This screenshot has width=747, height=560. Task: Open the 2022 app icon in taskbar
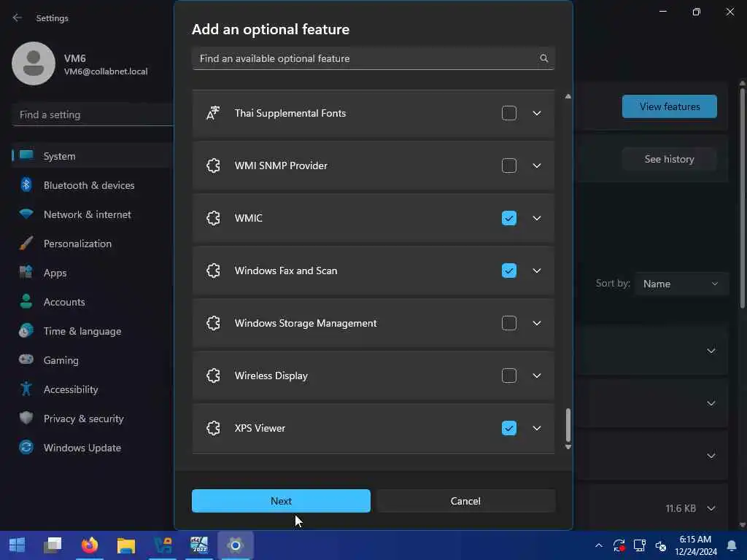pyautogui.click(x=199, y=545)
